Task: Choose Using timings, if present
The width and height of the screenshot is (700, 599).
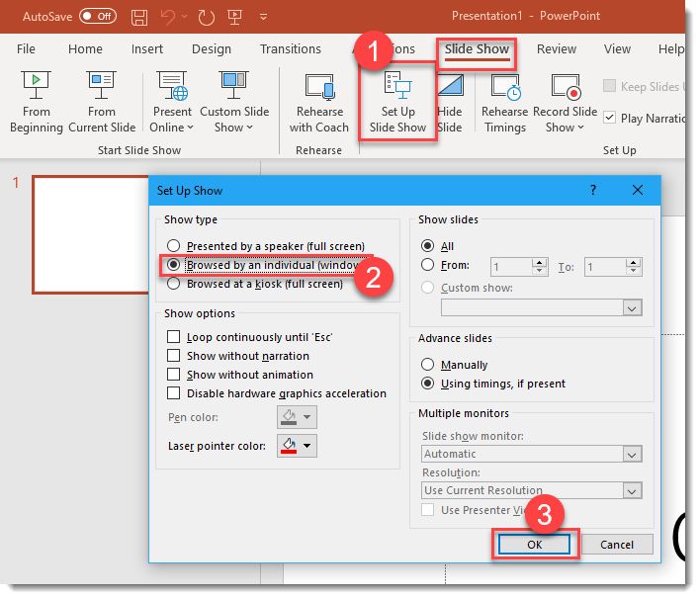Action: pos(427,383)
